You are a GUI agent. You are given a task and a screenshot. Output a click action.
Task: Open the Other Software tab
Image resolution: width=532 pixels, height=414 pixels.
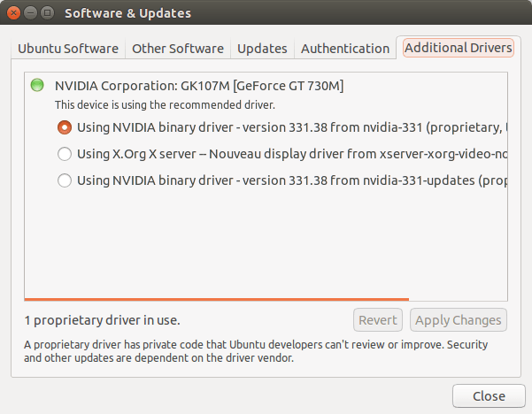177,49
